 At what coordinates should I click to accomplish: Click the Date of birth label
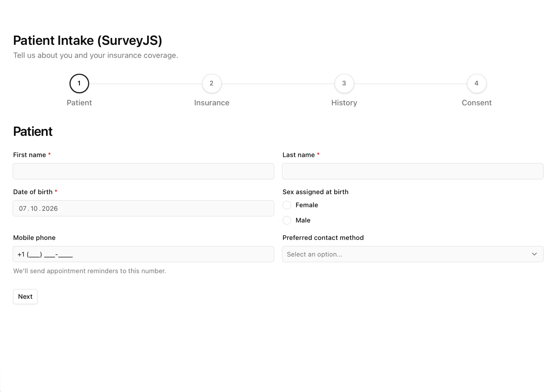(x=33, y=192)
